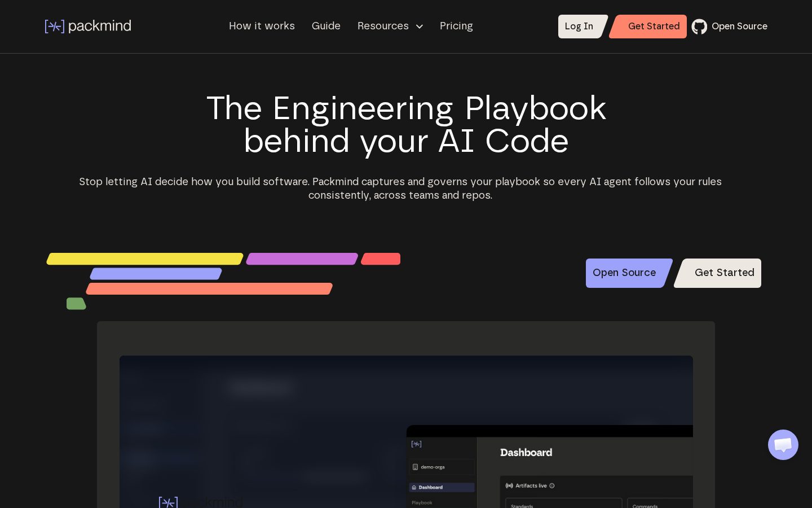
Task: Expand the Resources dropdown menu
Action: pos(390,26)
